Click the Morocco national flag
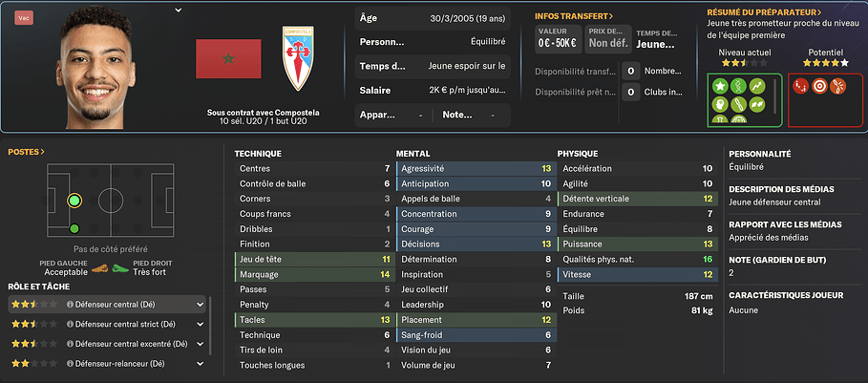The height and width of the screenshot is (383, 868). coord(228,58)
